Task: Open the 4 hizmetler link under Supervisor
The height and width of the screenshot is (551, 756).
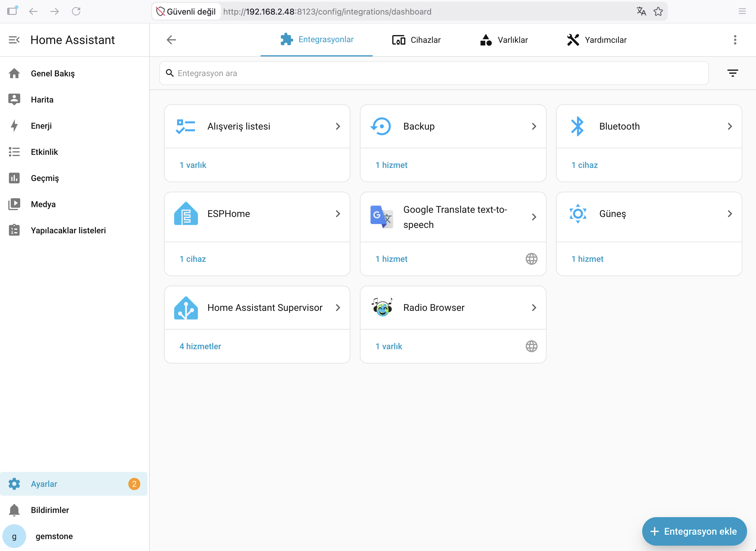Action: (200, 346)
